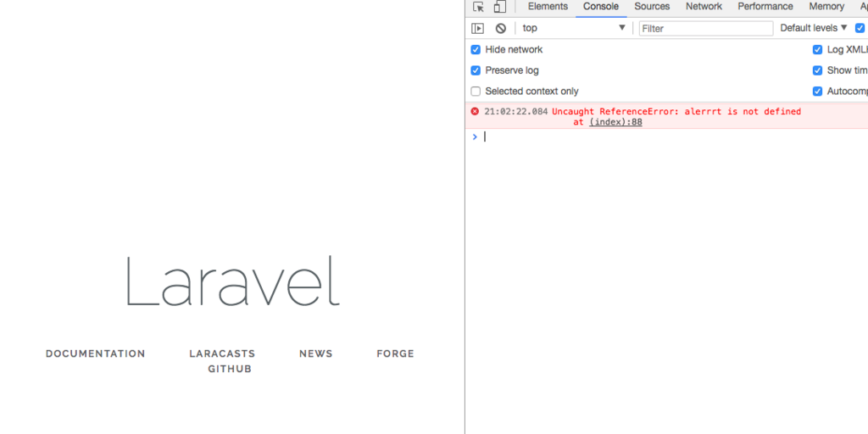This screenshot has width=868, height=434.
Task: Switch to the Performance tab
Action: click(x=765, y=7)
